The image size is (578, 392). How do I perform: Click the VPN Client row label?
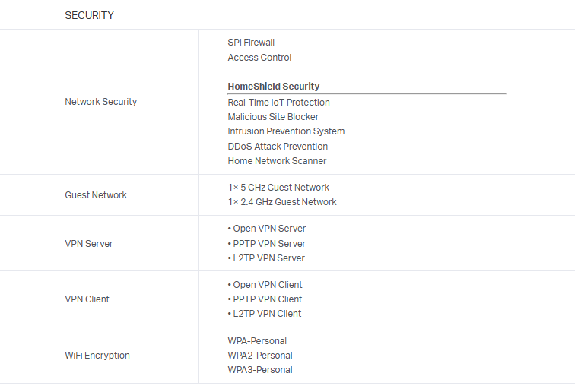click(87, 299)
